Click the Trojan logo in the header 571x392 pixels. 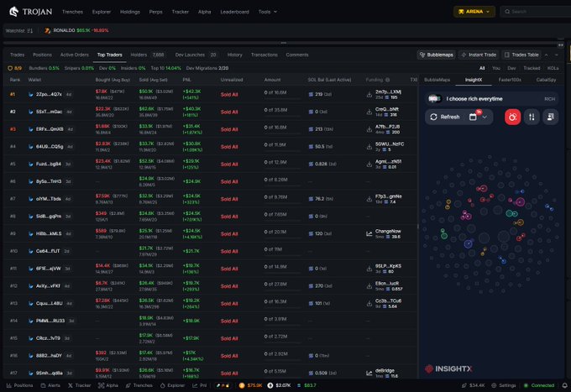(30, 12)
